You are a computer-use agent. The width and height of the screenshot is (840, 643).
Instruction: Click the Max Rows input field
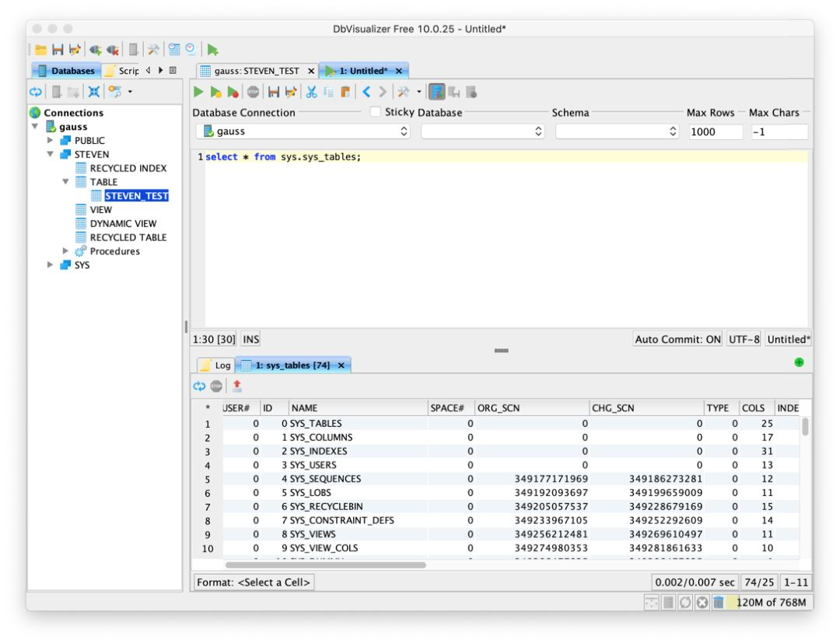pyautogui.click(x=716, y=131)
